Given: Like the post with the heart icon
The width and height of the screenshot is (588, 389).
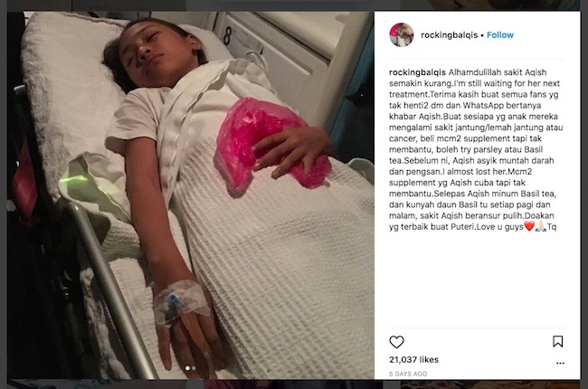Looking at the screenshot, I should pos(396,342).
